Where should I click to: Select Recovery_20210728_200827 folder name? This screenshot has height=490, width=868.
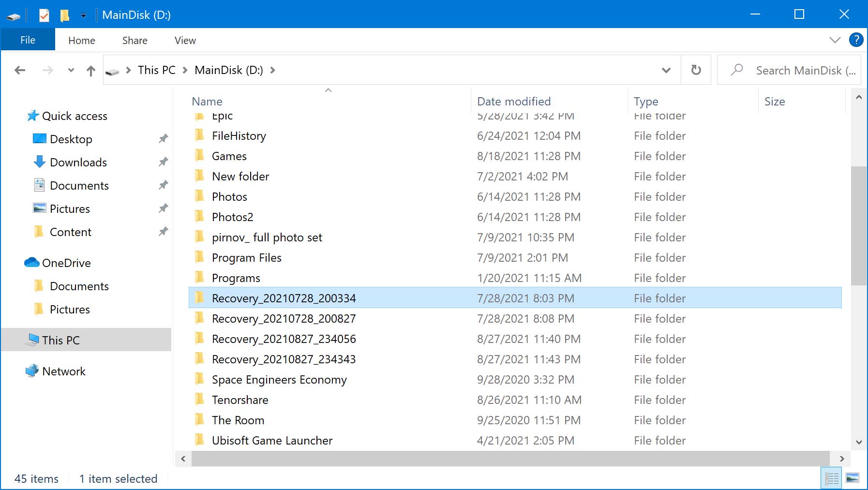coord(284,319)
